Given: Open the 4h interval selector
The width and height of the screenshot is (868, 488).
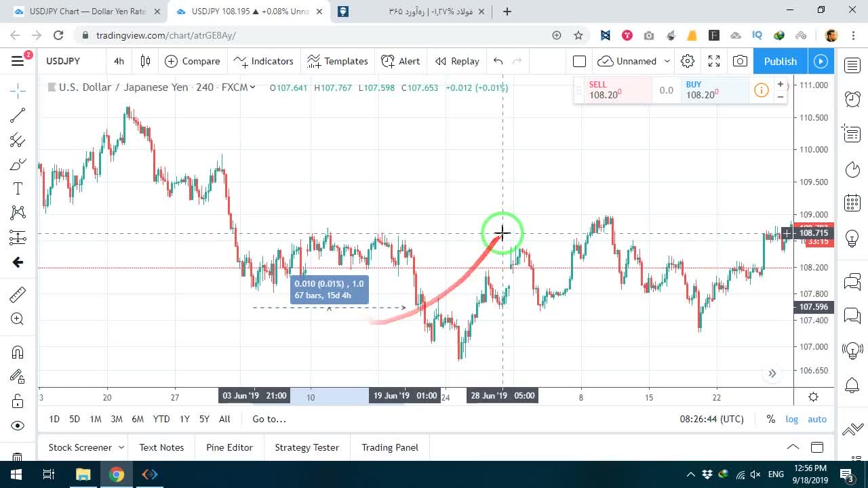Looking at the screenshot, I should click(x=119, y=61).
